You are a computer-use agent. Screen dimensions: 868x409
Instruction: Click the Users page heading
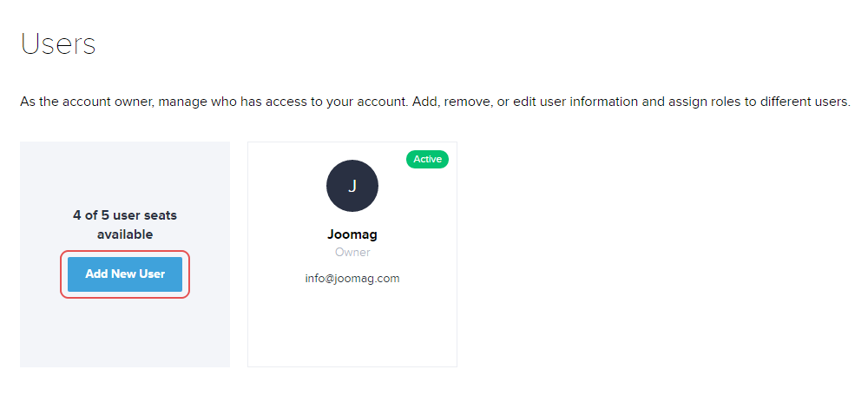pyautogui.click(x=58, y=43)
